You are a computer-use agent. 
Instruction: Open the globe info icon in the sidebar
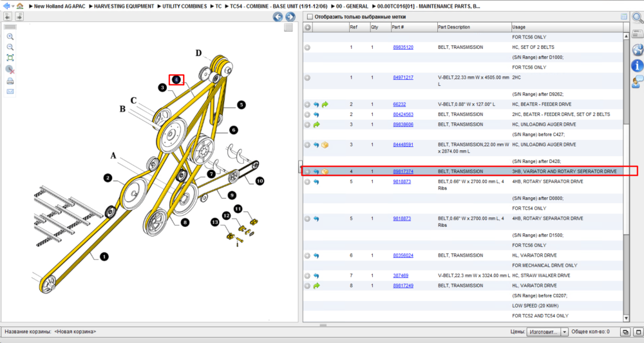(x=638, y=50)
